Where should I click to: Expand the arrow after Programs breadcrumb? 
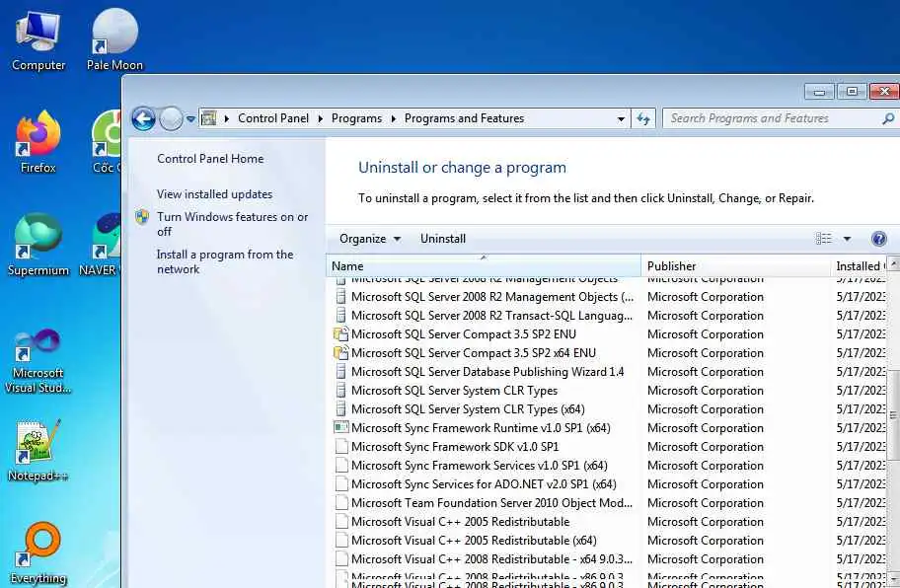pyautogui.click(x=394, y=118)
